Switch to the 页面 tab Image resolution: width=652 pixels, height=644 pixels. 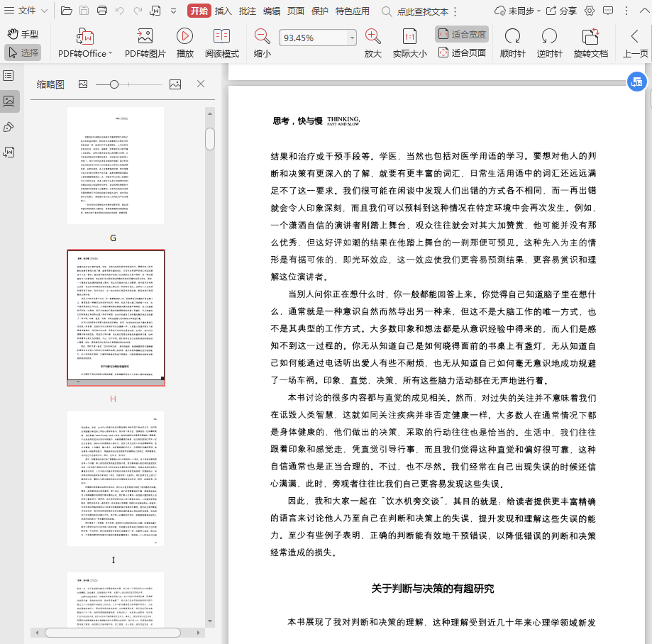[296, 11]
